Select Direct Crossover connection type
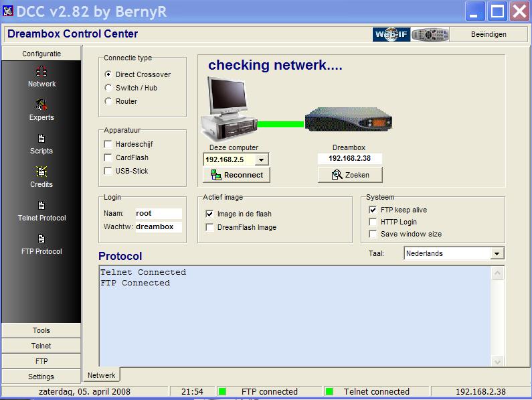Screen dimensions: 532x400 point(108,74)
